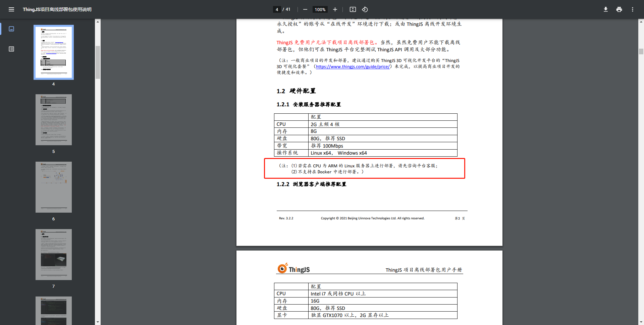This screenshot has width=644, height=325.
Task: Click the note about ARM Linux servers
Action: coord(364,166)
